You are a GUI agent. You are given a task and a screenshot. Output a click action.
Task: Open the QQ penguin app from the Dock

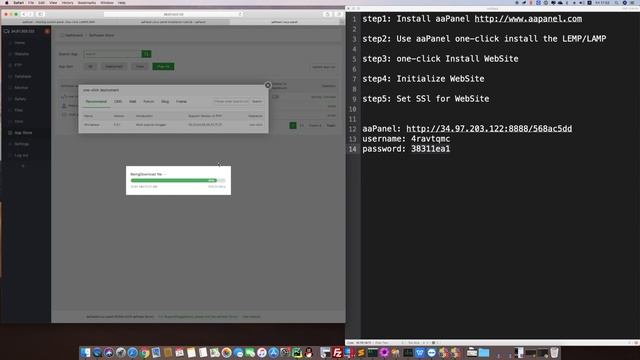tap(309, 353)
